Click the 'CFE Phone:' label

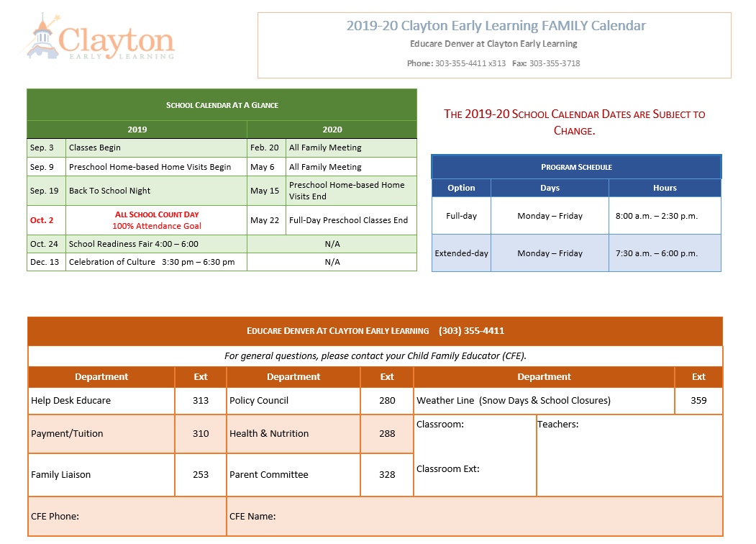55,517
